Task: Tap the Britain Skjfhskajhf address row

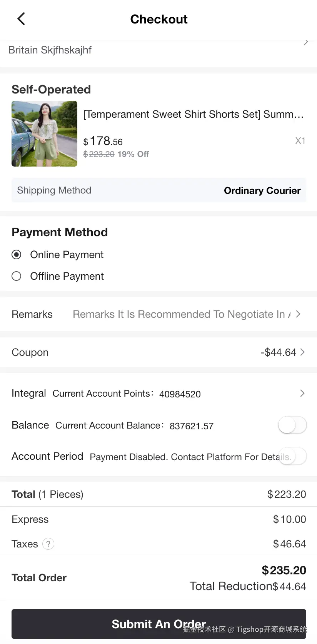Action: pos(50,50)
